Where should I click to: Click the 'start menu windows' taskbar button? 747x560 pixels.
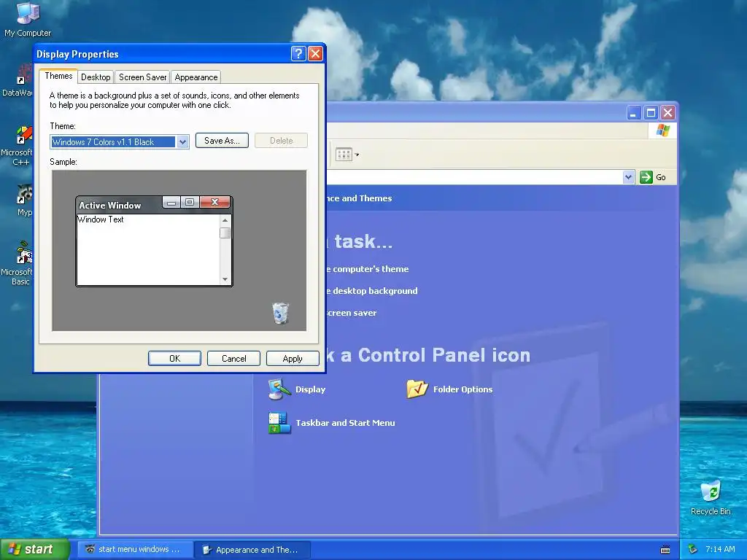(x=135, y=550)
